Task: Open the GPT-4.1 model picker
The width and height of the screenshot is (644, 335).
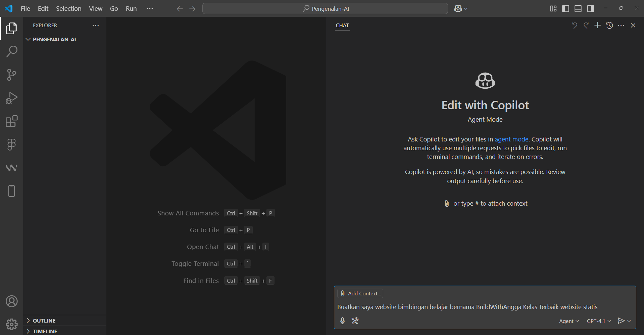Action: click(599, 321)
